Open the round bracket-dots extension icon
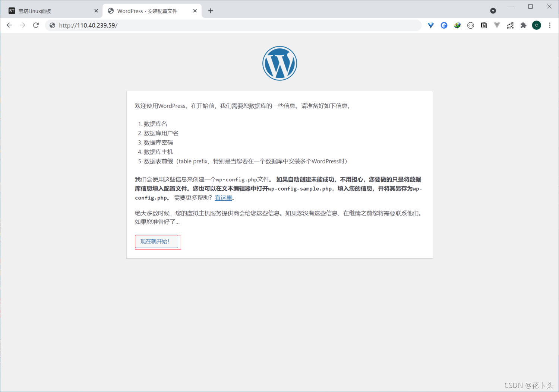Viewport: 559px width, 392px height. coord(471,25)
